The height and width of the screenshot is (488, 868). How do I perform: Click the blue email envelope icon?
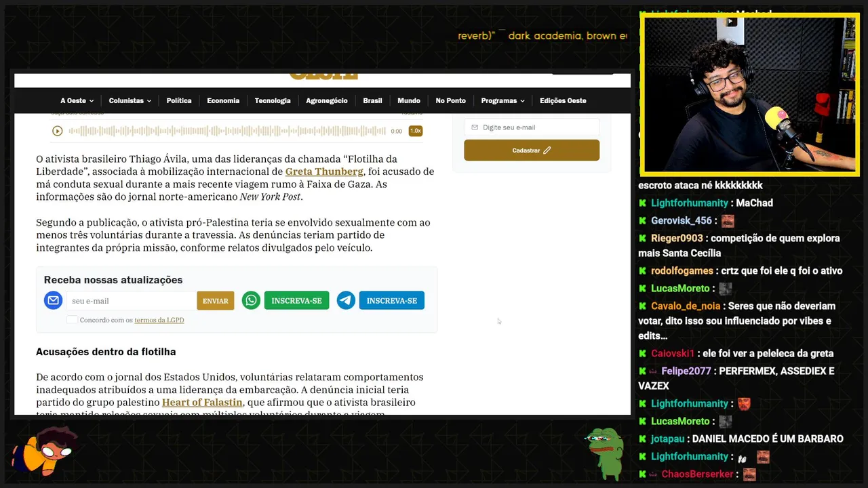tap(53, 300)
